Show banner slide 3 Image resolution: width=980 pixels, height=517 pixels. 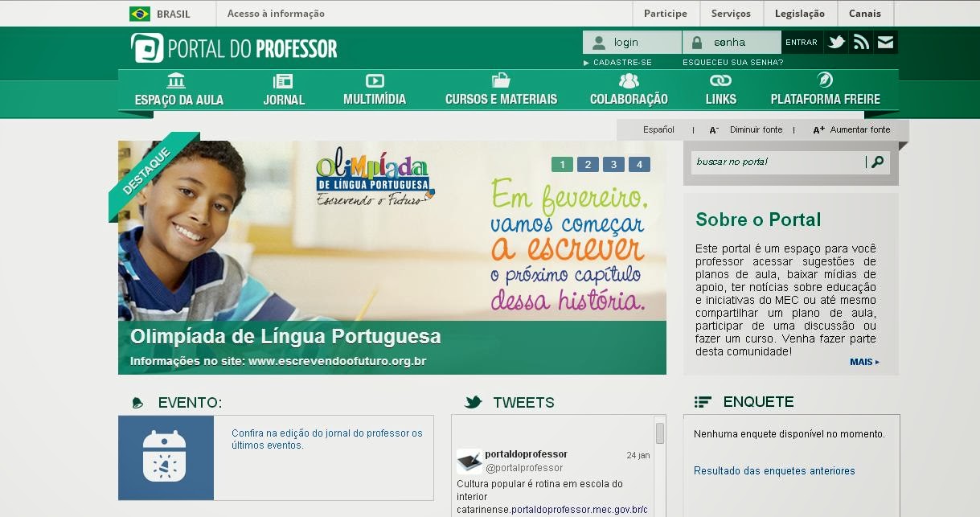point(613,165)
